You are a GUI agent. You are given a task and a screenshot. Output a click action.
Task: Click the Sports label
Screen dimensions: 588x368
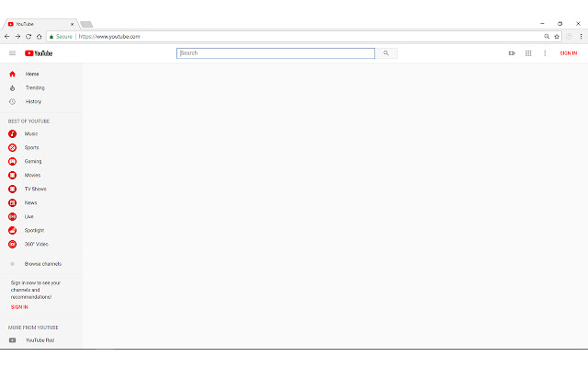point(32,147)
